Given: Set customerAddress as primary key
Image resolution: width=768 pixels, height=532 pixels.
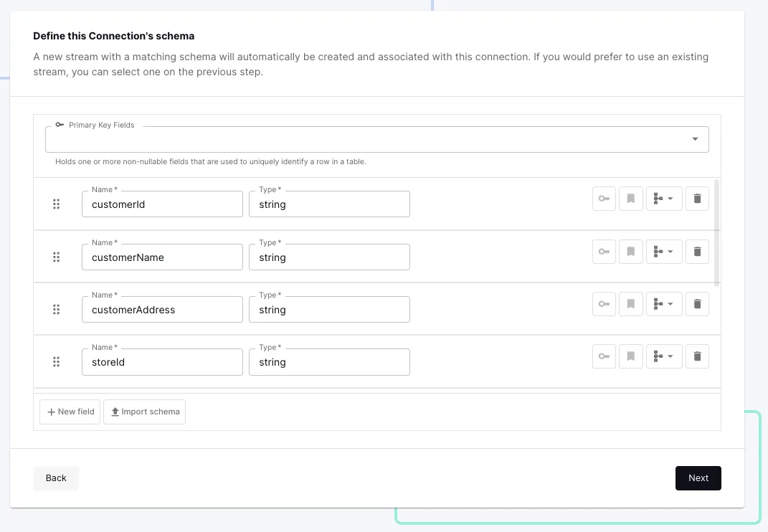Looking at the screenshot, I should coord(604,304).
